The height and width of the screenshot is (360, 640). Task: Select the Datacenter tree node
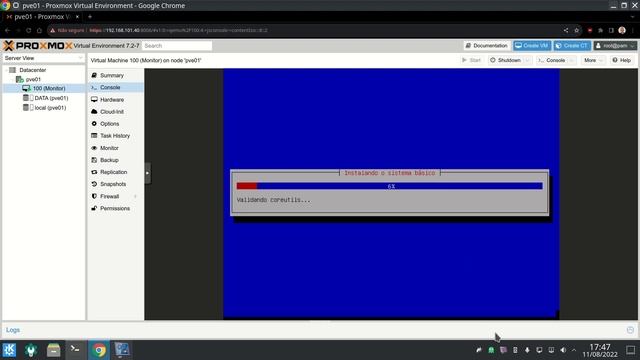[x=32, y=70]
